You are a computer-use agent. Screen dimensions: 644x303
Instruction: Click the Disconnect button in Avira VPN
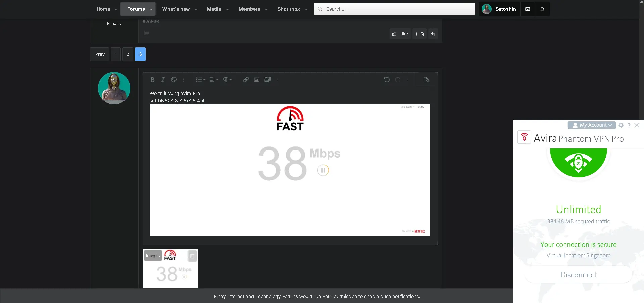[579, 275]
